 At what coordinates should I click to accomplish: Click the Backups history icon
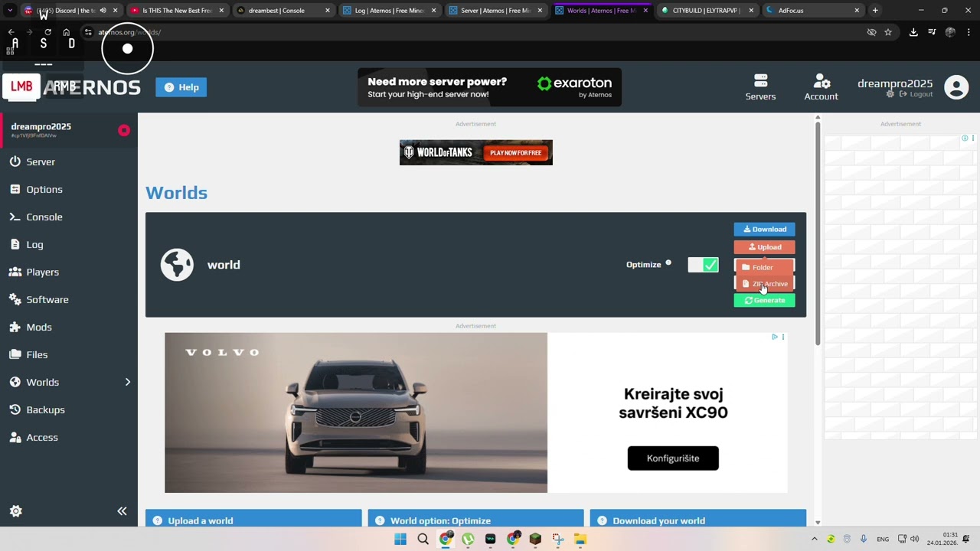(x=15, y=409)
